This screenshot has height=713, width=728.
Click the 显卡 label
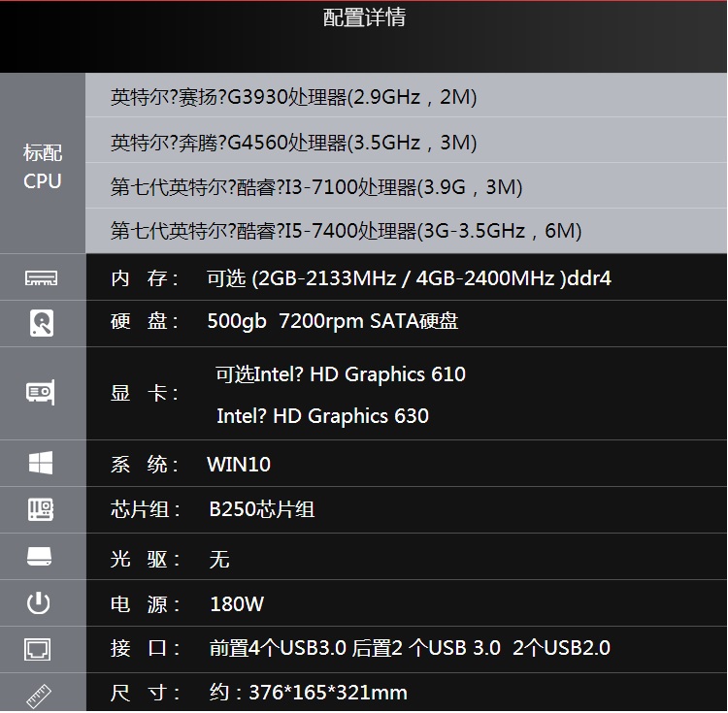pos(145,394)
